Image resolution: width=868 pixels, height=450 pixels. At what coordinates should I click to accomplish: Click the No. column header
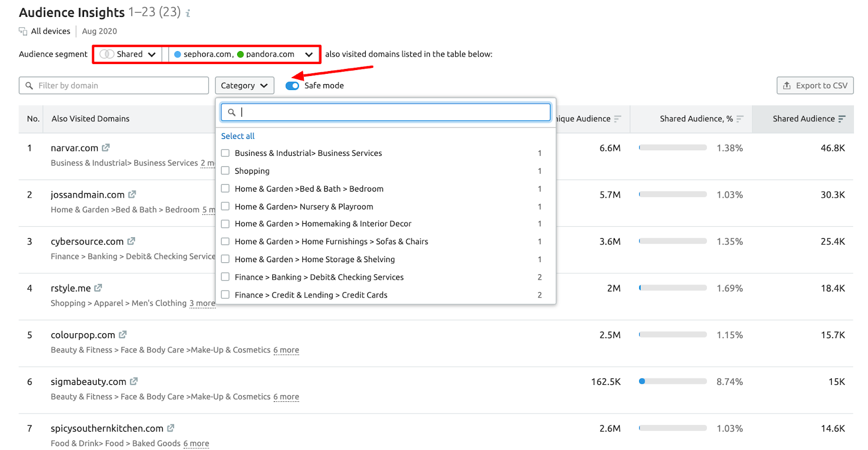(x=33, y=119)
